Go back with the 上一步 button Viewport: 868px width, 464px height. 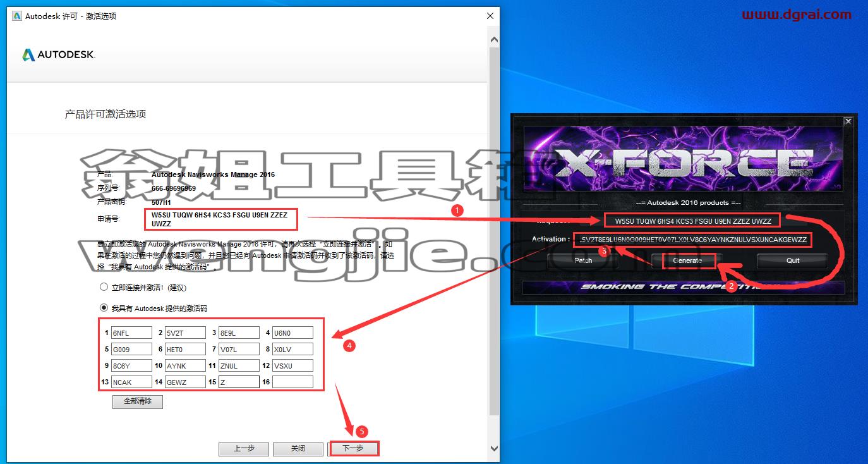(x=244, y=448)
